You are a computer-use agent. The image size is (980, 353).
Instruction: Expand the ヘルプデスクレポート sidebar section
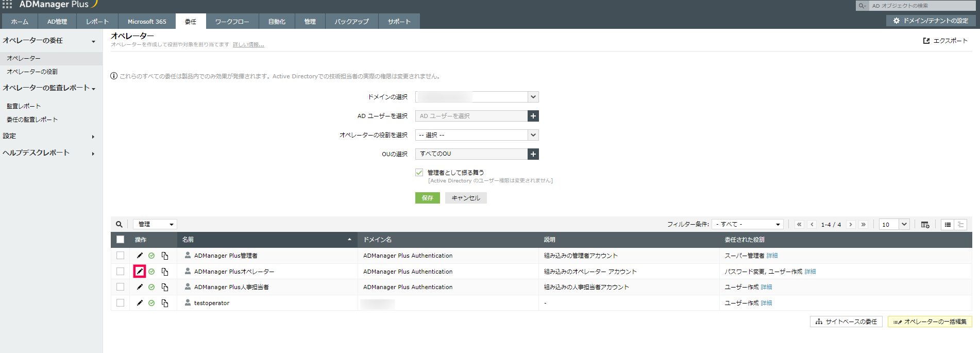click(93, 154)
